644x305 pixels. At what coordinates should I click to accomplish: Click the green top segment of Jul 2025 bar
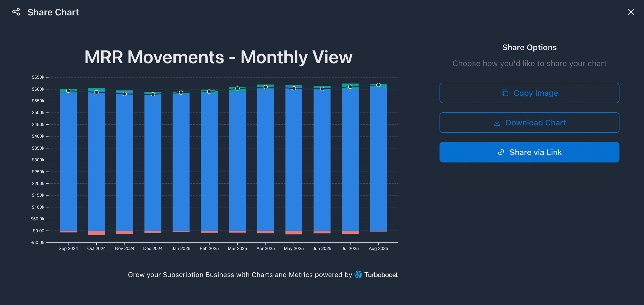350,85
